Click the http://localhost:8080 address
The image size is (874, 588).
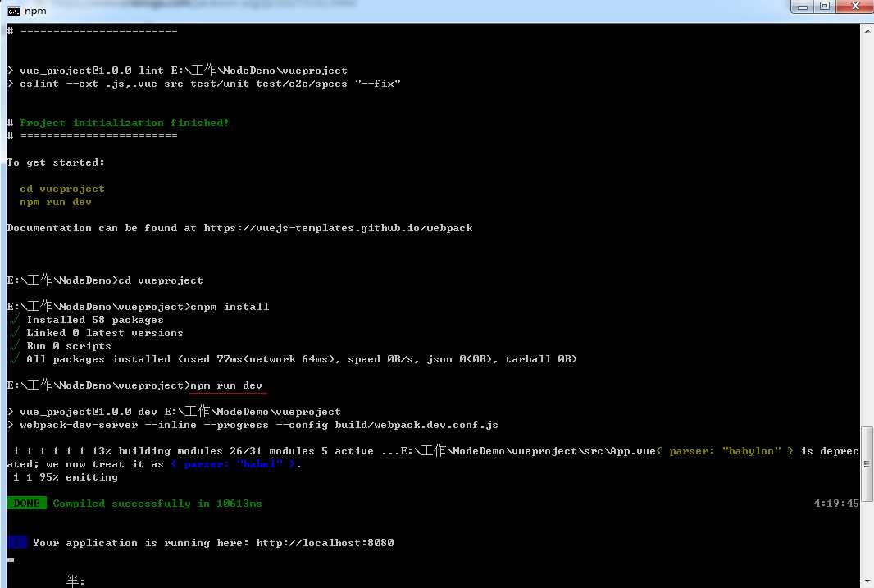(325, 543)
